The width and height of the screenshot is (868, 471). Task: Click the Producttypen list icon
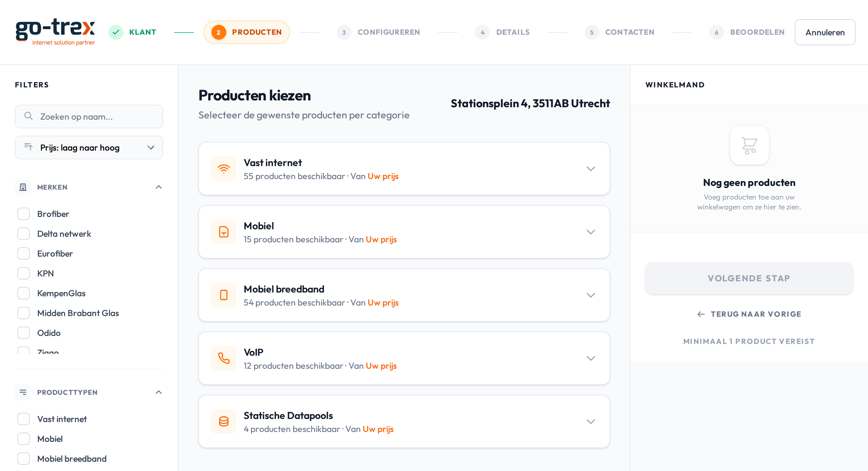(x=23, y=392)
